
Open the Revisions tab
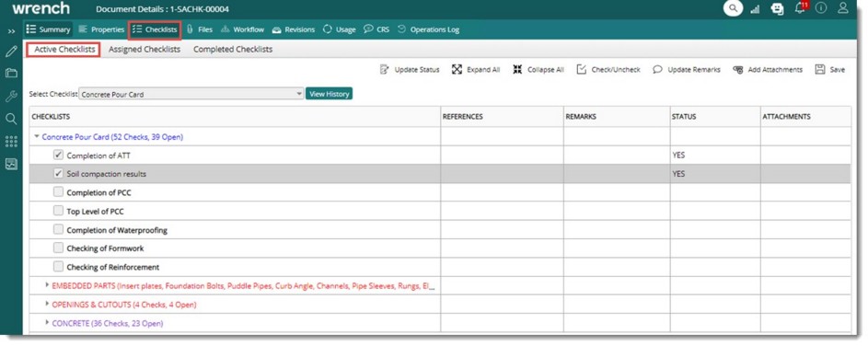tap(293, 29)
